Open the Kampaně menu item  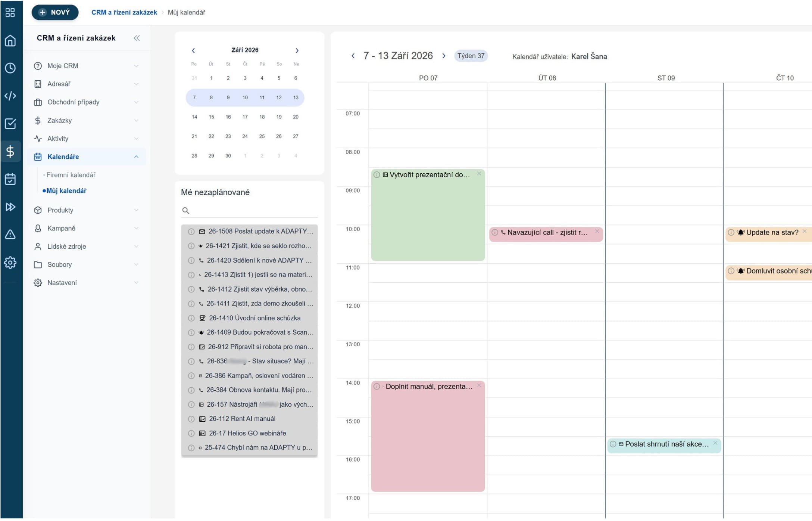pos(86,228)
